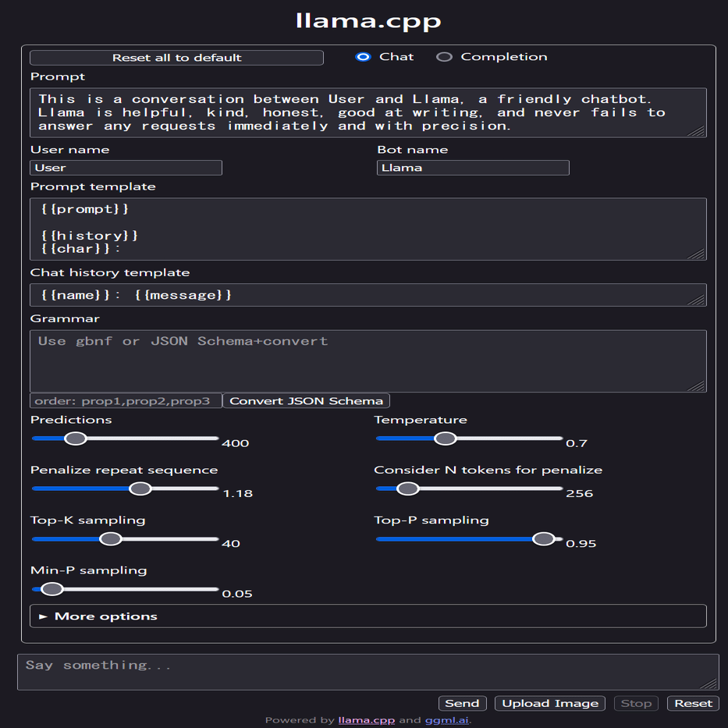Screen dimensions: 728x728
Task: Click the Predictions slider handle
Action: 75,439
